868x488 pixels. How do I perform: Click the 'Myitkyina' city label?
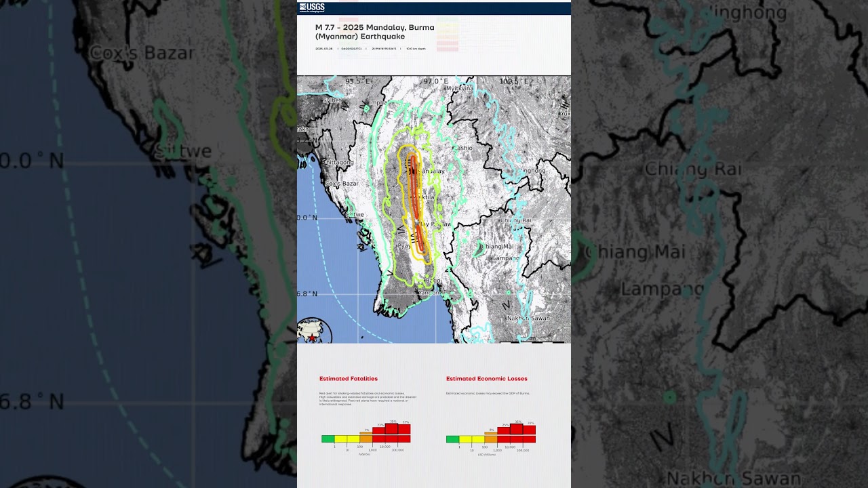(x=459, y=88)
